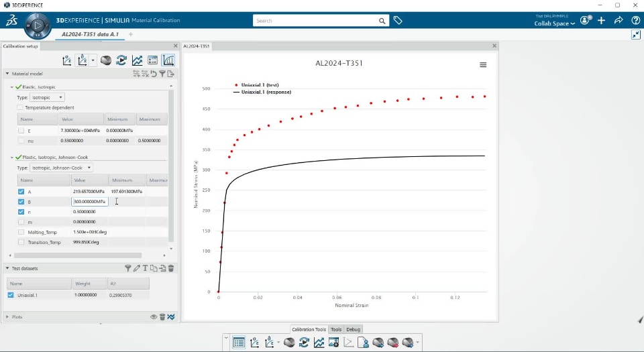Collapse the Test datasets section
644x352 pixels.
pos(7,268)
